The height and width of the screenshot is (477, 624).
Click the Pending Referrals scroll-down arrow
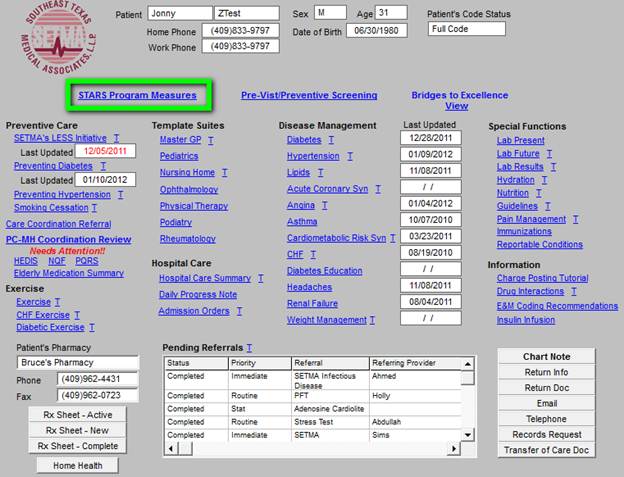tap(468, 435)
